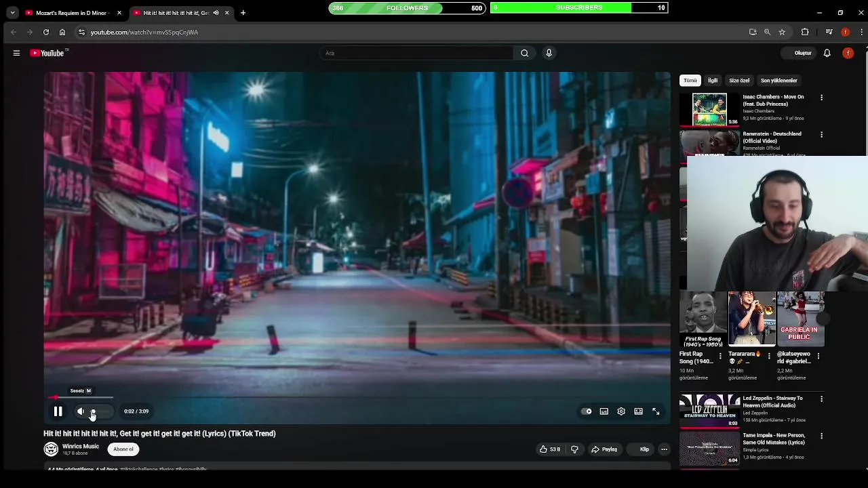The width and height of the screenshot is (868, 488).
Task: Select the Size özel filter chip
Action: pyautogui.click(x=739, y=81)
